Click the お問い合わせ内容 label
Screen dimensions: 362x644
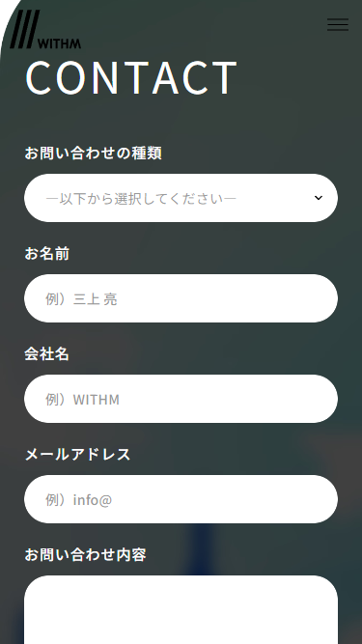point(85,555)
